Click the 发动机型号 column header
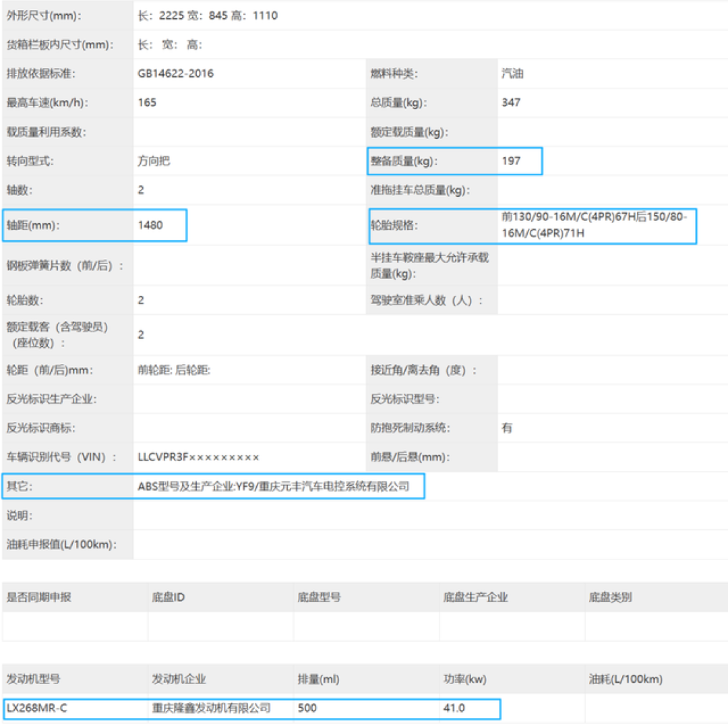This screenshot has width=728, height=726. point(33,679)
